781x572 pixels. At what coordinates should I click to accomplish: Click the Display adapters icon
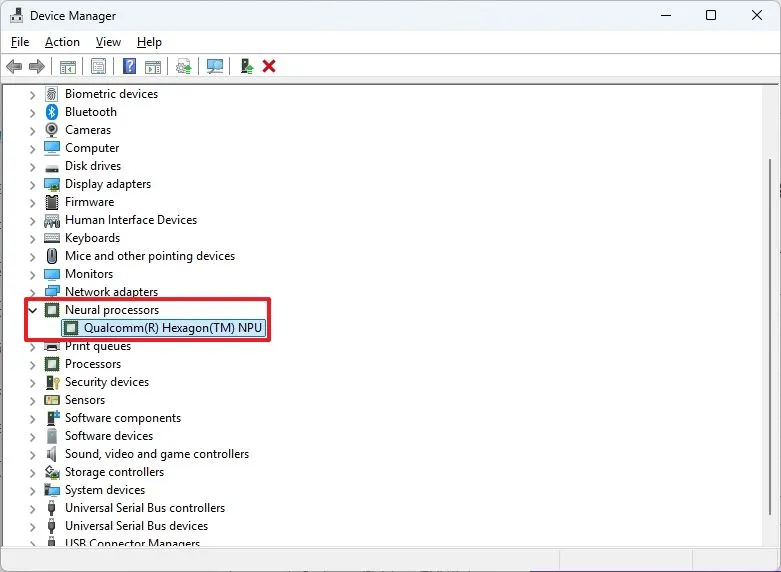coord(52,184)
